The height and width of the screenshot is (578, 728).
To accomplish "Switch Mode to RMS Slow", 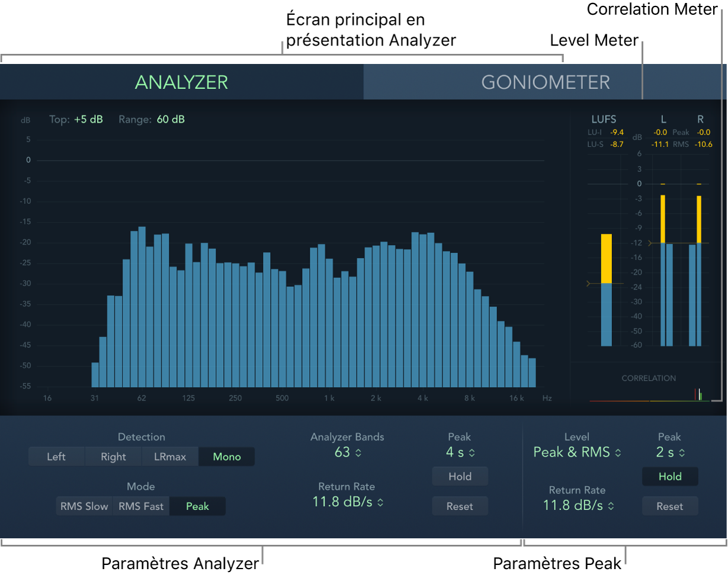I will coord(84,506).
